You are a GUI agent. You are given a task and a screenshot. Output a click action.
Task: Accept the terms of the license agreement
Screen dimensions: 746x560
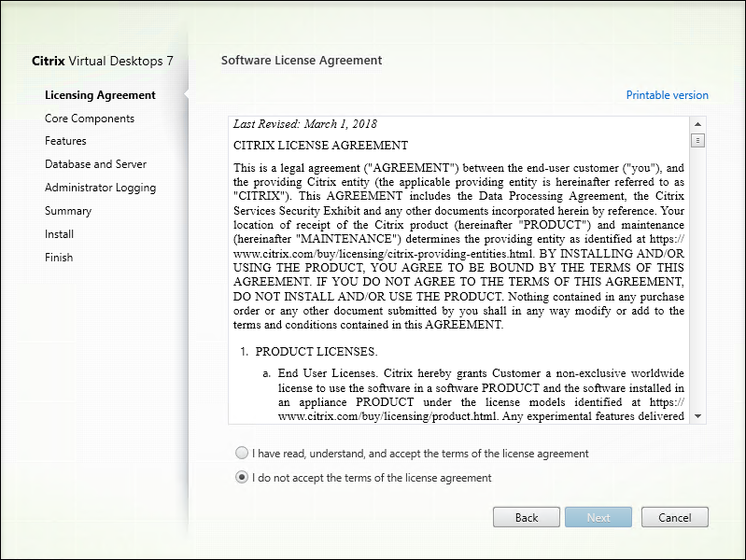pos(243,454)
